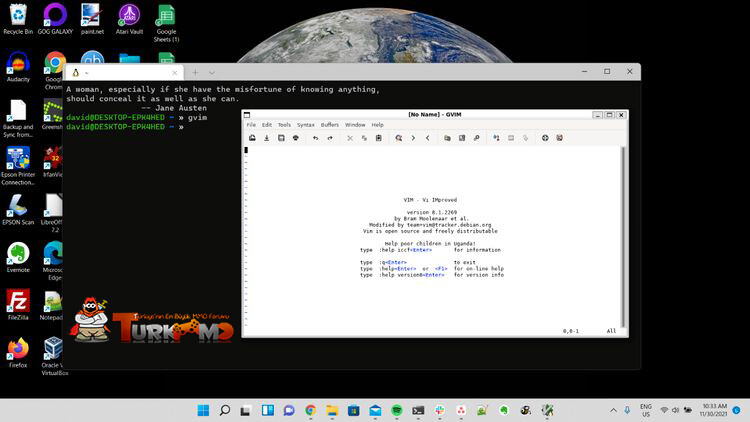Click the Save All icon in GVIM toolbar
The width and height of the screenshot is (750, 422).
click(281, 138)
